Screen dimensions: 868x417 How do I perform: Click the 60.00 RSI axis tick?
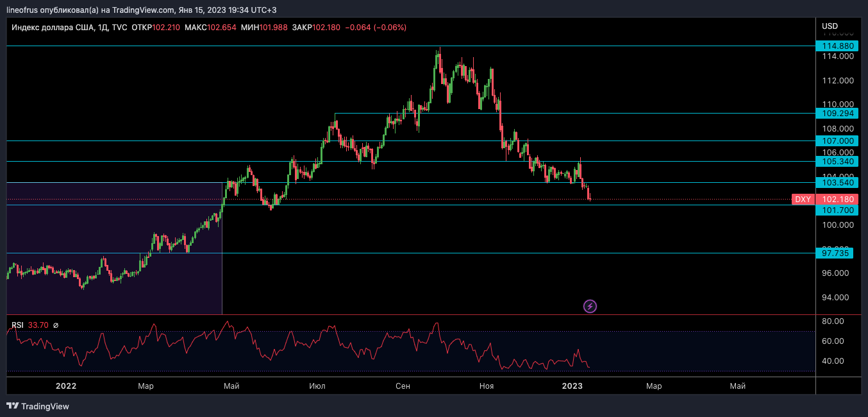[834, 341]
